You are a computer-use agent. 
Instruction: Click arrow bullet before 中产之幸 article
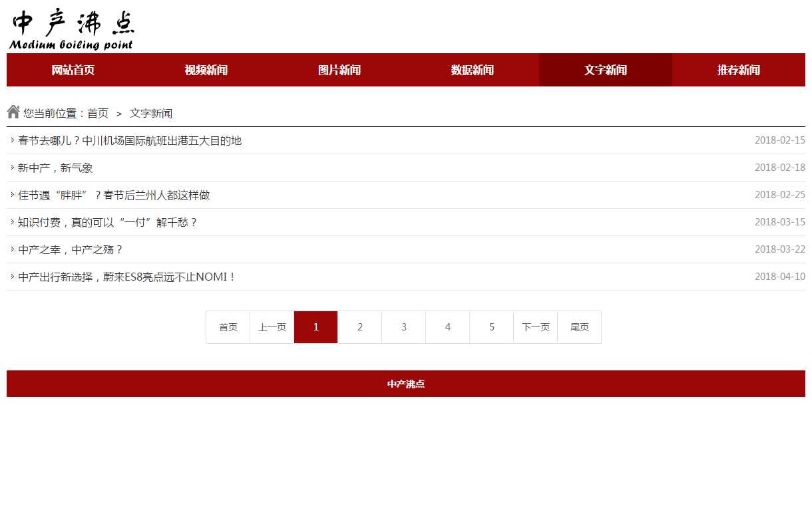12,249
